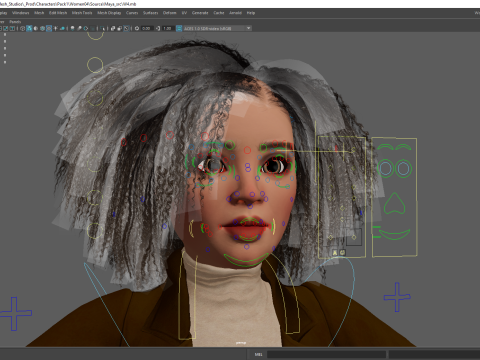The height and width of the screenshot is (360, 480).
Task: Toggle viewport shadows icon
Action: (x=62, y=28)
